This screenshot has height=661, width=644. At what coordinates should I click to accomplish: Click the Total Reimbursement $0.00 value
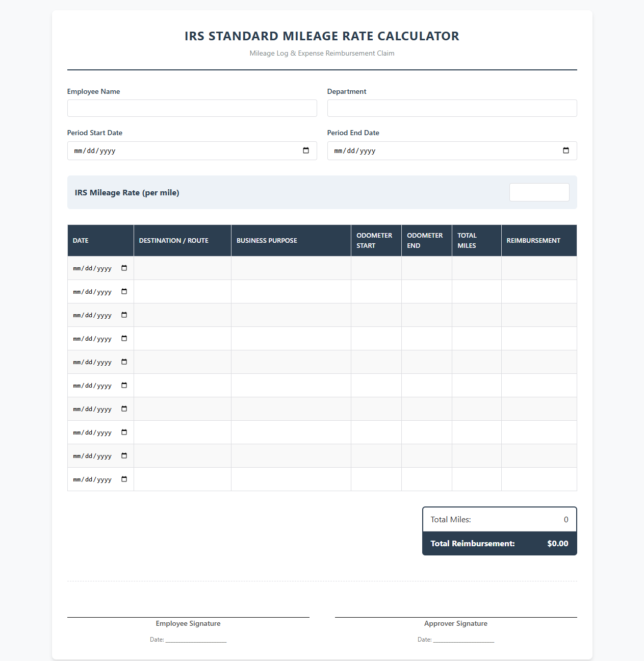coord(558,543)
